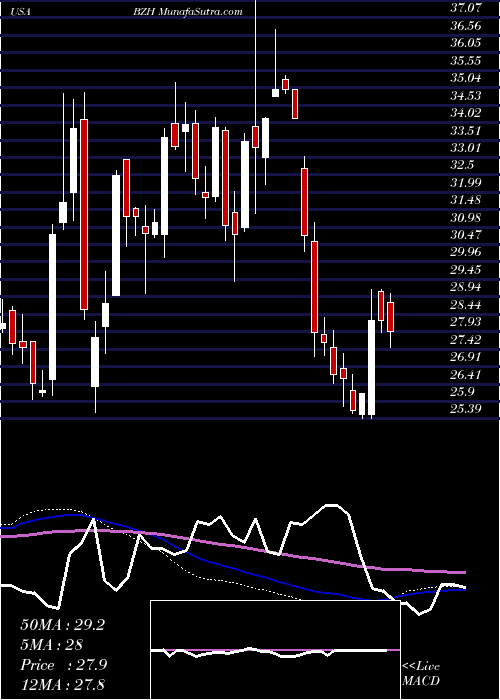Screen dimensions: 500x700
Task: Click the 34.02 price level label
Action: 467,112
